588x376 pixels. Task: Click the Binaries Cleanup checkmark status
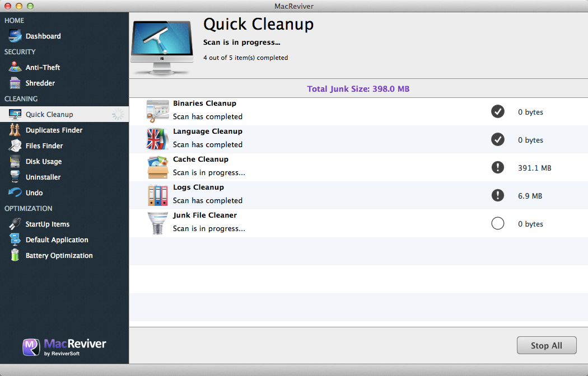coord(497,112)
